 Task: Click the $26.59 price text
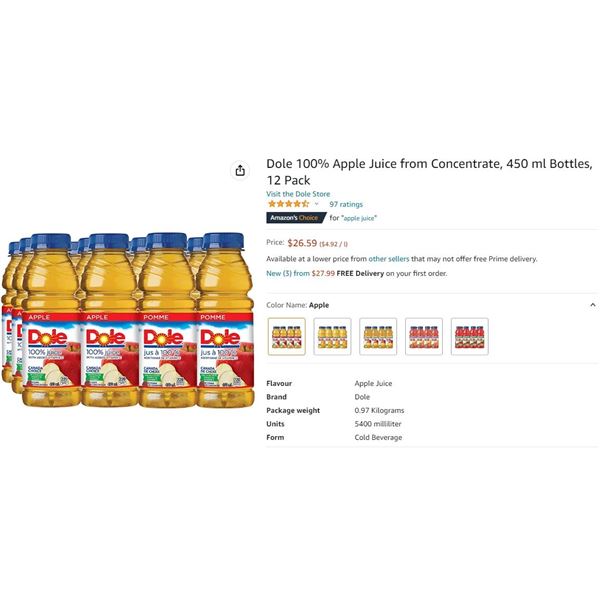(x=302, y=243)
